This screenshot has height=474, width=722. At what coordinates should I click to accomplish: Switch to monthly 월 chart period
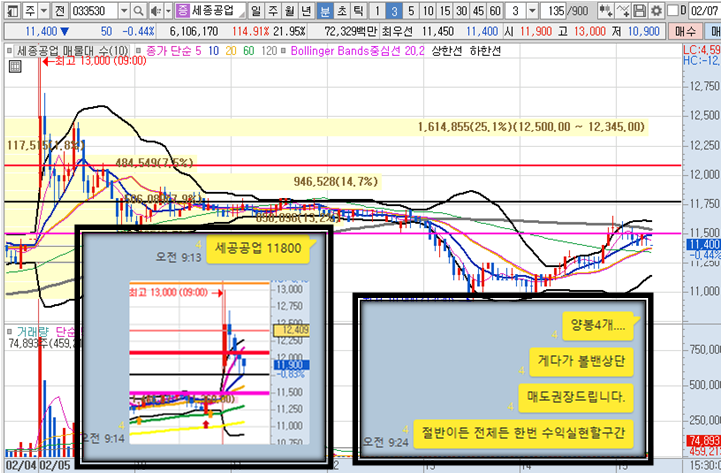(290, 10)
